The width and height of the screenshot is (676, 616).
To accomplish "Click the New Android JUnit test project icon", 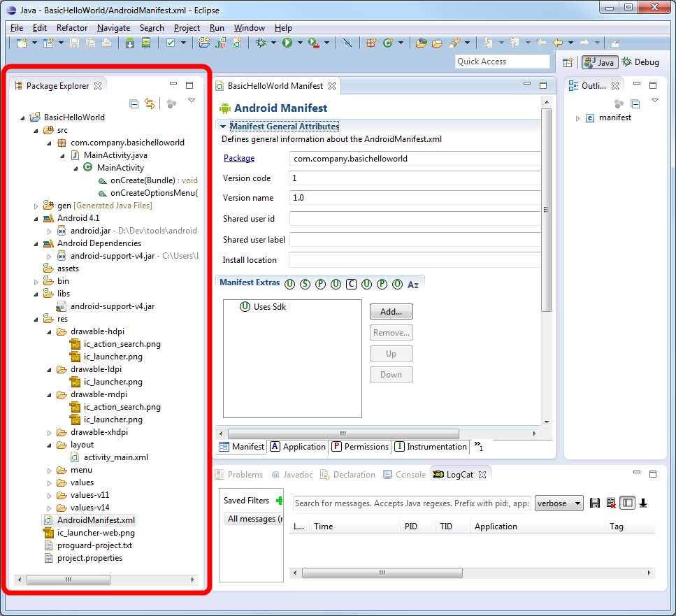I will coord(221,43).
